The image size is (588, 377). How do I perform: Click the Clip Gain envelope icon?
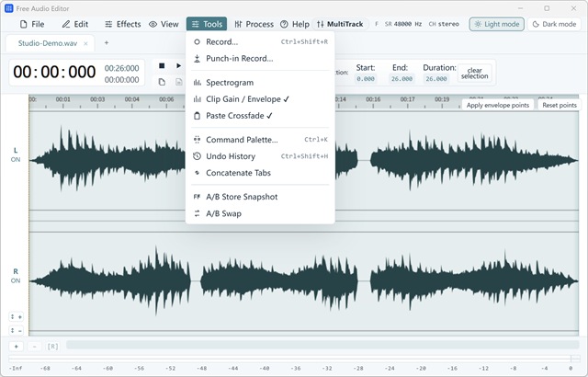point(197,99)
